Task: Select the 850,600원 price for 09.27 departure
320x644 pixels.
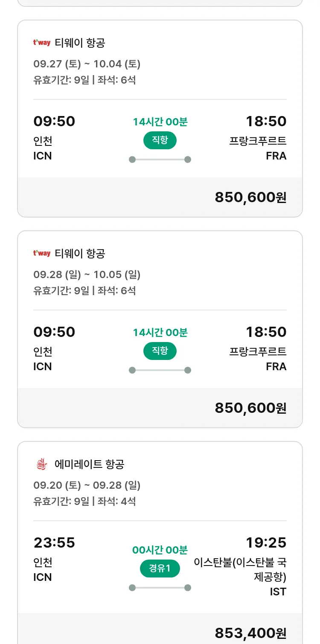Action: (250, 197)
